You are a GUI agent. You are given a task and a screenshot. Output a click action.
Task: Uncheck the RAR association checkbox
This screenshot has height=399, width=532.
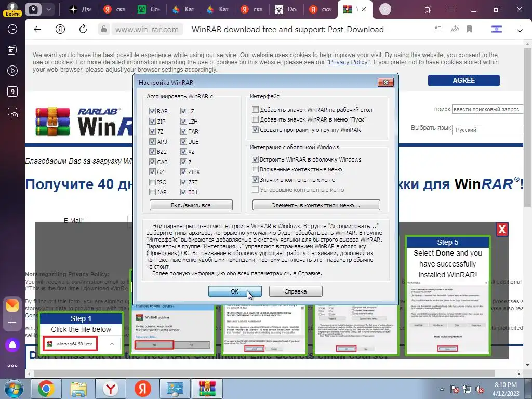[x=152, y=111]
